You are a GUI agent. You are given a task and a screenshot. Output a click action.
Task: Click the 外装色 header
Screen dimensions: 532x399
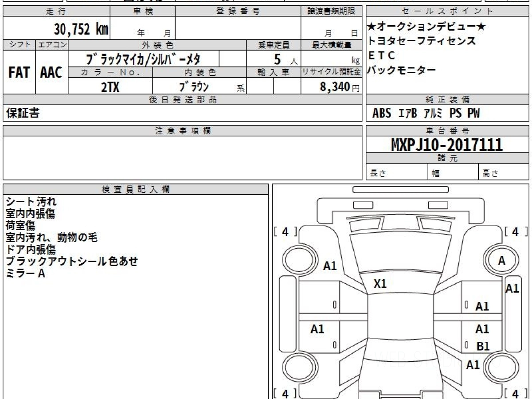[x=157, y=45]
